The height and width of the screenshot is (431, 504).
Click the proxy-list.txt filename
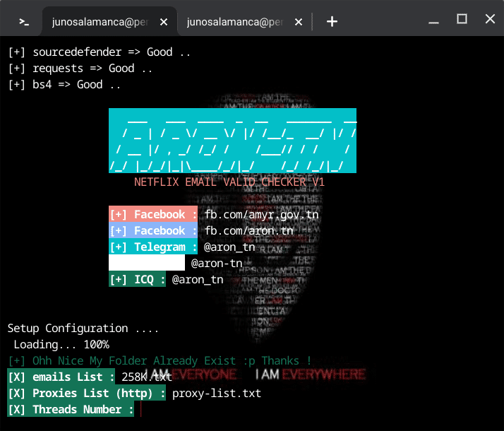coord(217,393)
